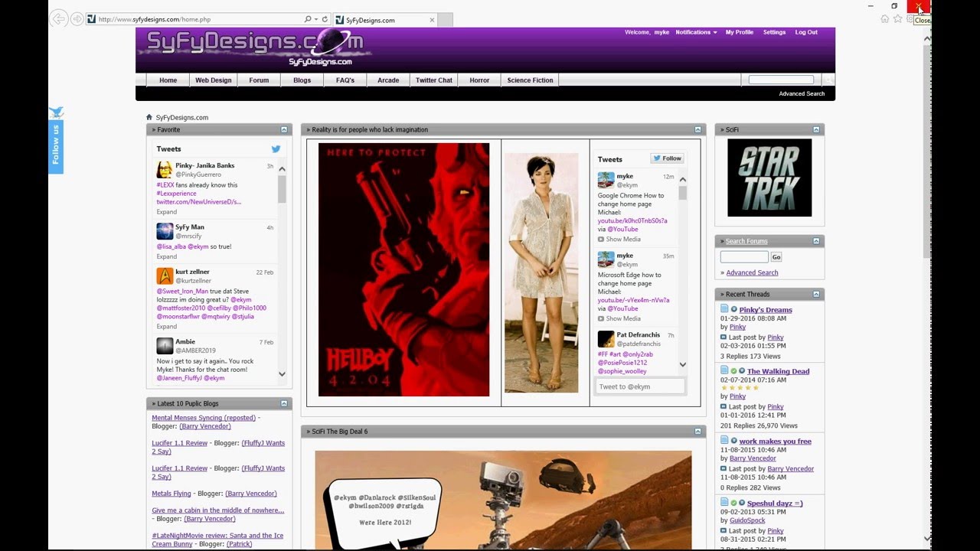Click the blue Twitter bird above Follow us
Image resolution: width=980 pixels, height=551 pixels.
click(56, 112)
